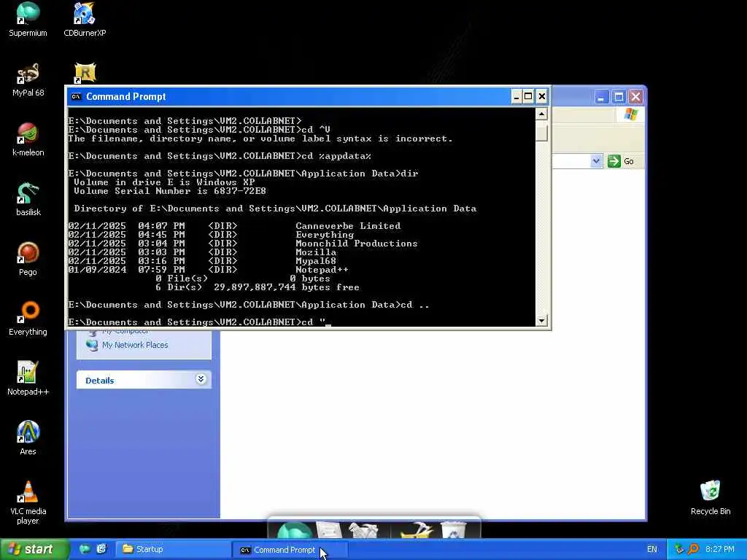Click the Go button in Explorer

pos(621,161)
